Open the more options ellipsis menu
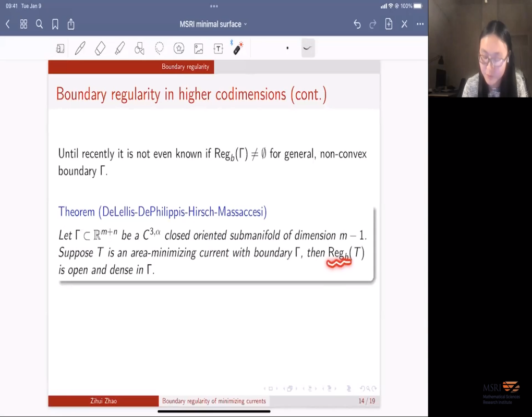532x417 pixels. click(x=420, y=24)
